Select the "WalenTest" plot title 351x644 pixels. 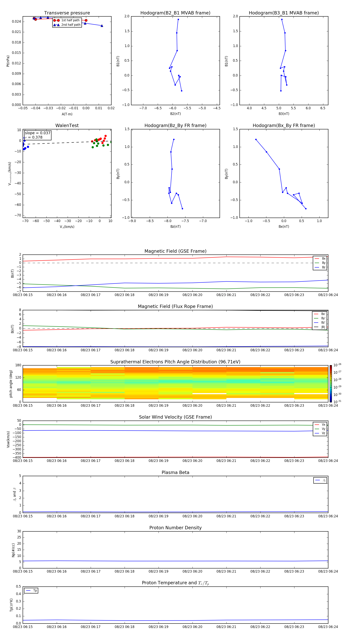(67, 125)
